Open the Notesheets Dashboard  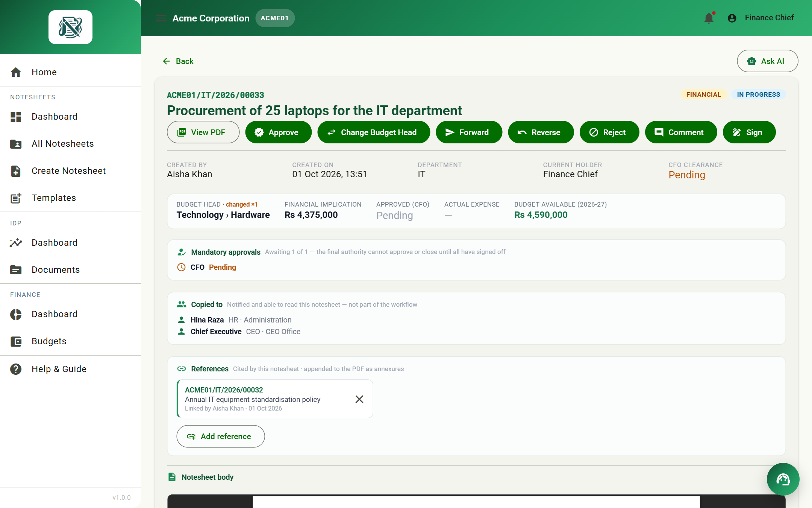[x=70, y=117]
